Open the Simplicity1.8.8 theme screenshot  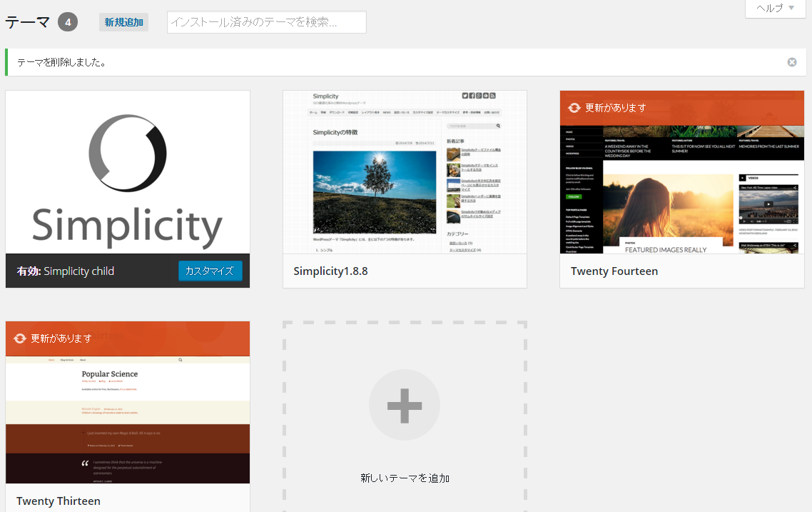point(405,171)
